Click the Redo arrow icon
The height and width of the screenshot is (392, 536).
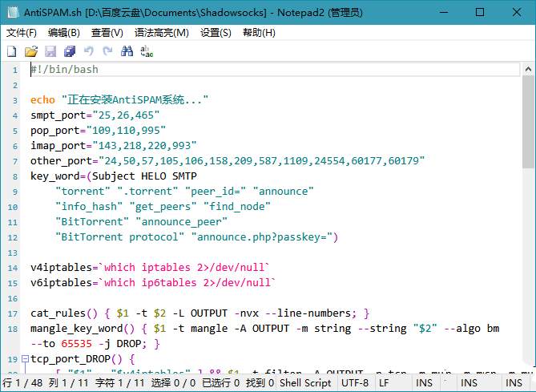[x=107, y=51]
